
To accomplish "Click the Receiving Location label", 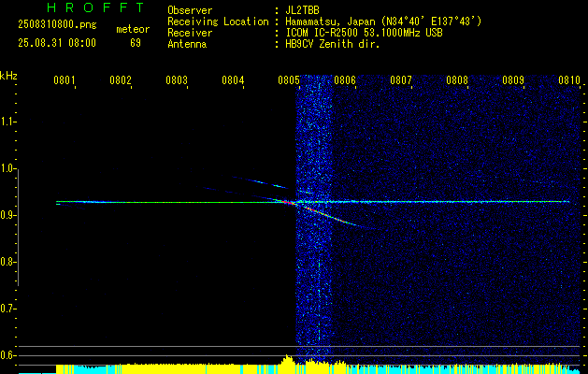I will pyautogui.click(x=218, y=22).
